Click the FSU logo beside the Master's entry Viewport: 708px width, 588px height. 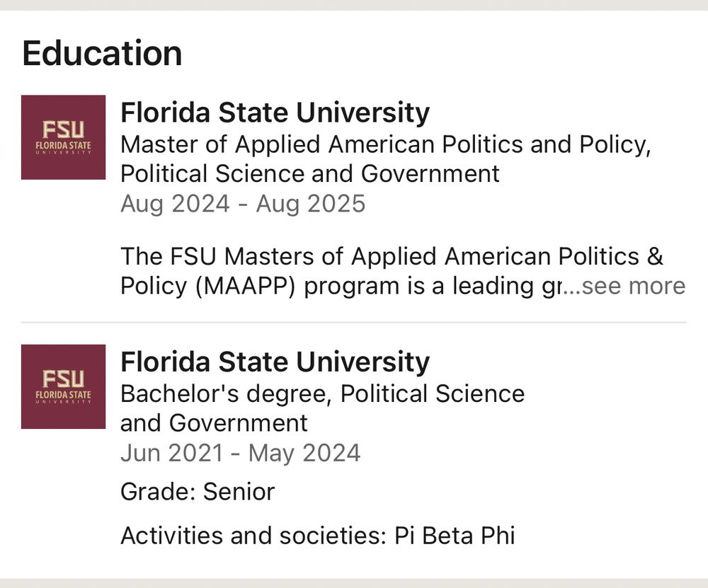(x=63, y=137)
